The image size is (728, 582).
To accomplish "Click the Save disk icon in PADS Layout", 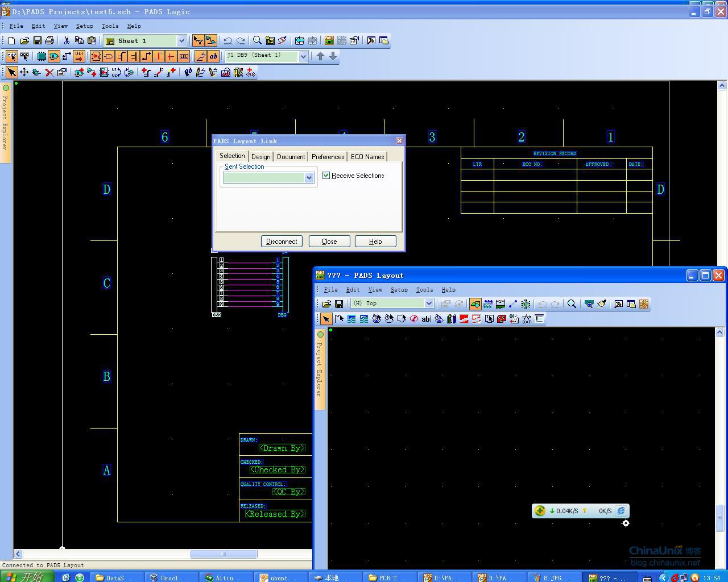I will pyautogui.click(x=339, y=304).
